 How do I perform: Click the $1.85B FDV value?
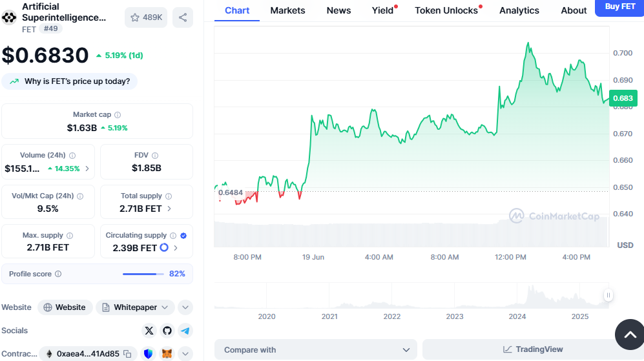click(x=147, y=168)
